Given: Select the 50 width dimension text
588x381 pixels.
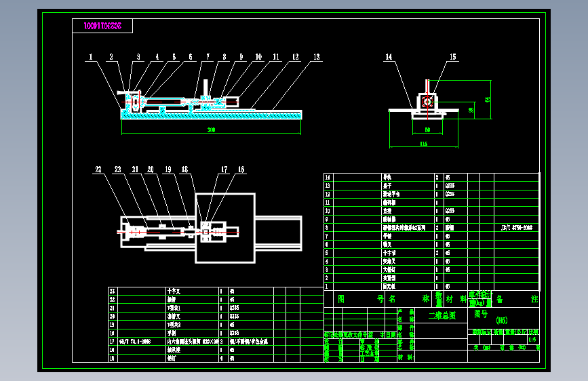Looking at the screenshot, I should [x=427, y=129].
